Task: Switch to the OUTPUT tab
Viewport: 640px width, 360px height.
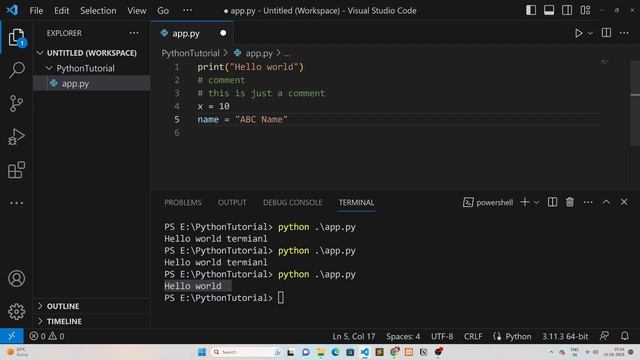Action: [x=232, y=202]
